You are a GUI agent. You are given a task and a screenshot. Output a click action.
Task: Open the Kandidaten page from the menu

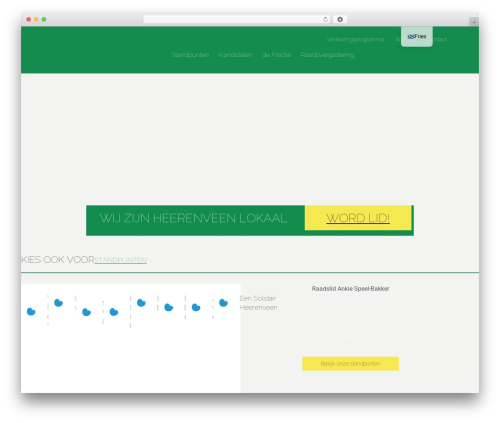(x=235, y=55)
